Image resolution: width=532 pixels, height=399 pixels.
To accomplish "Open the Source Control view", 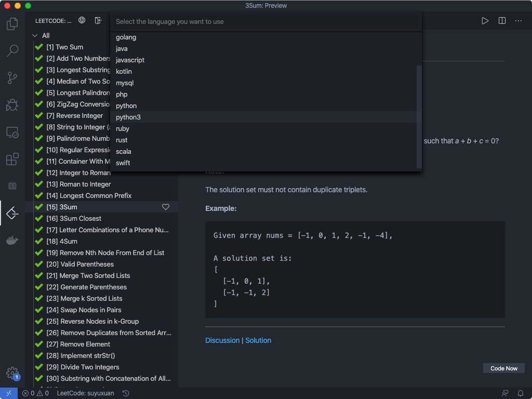I will click(12, 78).
